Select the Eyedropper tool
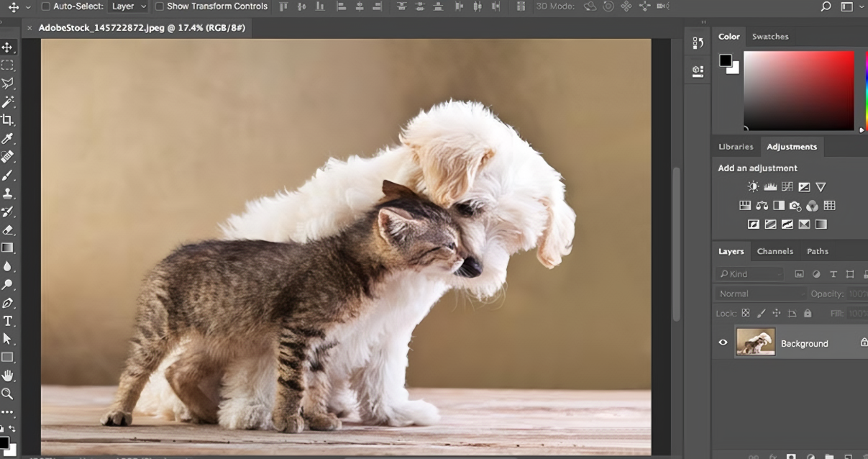This screenshot has height=459, width=868. (x=9, y=138)
